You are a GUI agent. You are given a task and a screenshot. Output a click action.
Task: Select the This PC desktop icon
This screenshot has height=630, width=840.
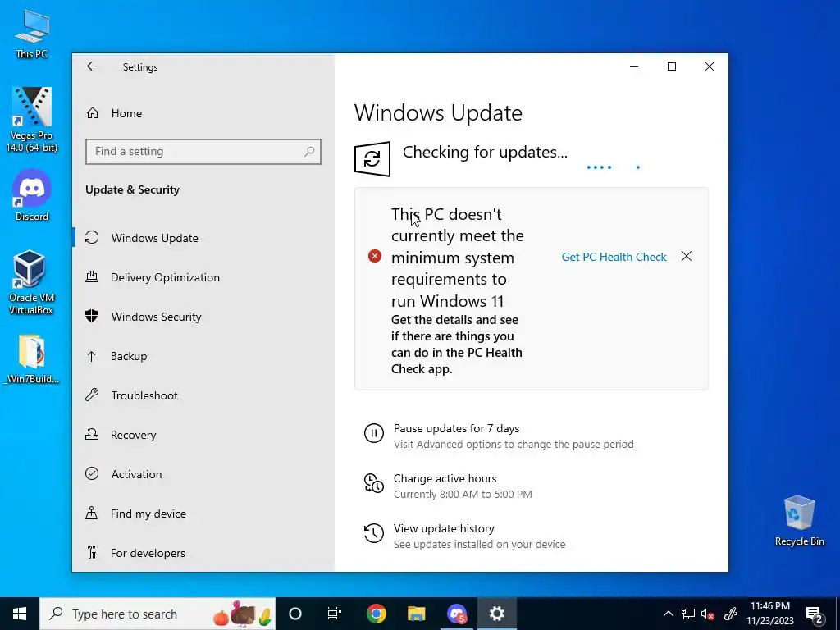(x=32, y=34)
